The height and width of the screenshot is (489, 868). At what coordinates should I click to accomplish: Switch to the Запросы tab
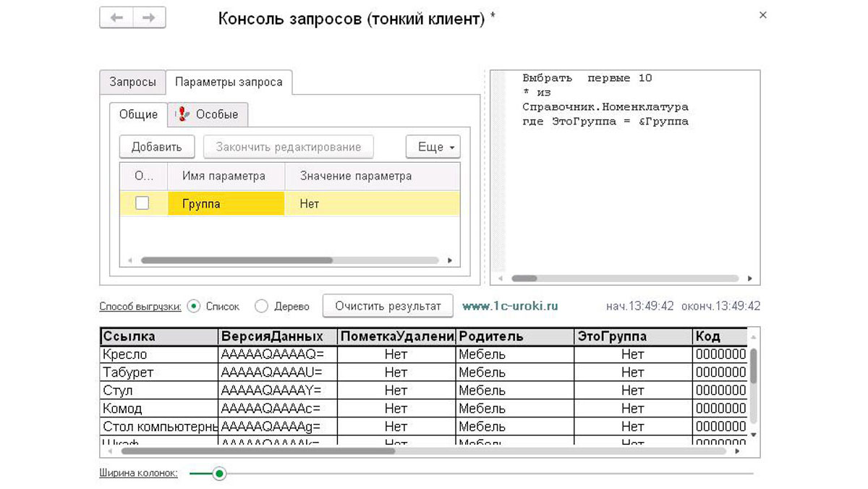coord(132,82)
